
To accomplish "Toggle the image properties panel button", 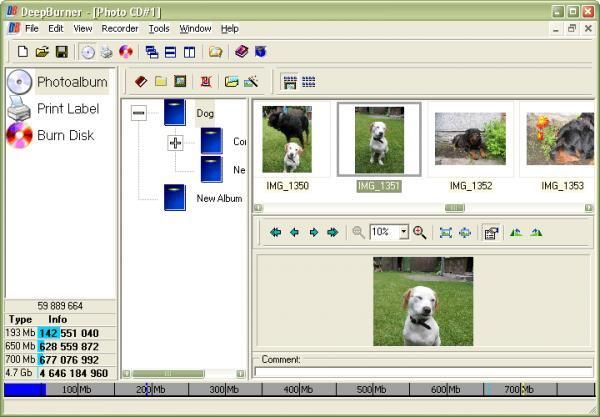I will tap(490, 232).
